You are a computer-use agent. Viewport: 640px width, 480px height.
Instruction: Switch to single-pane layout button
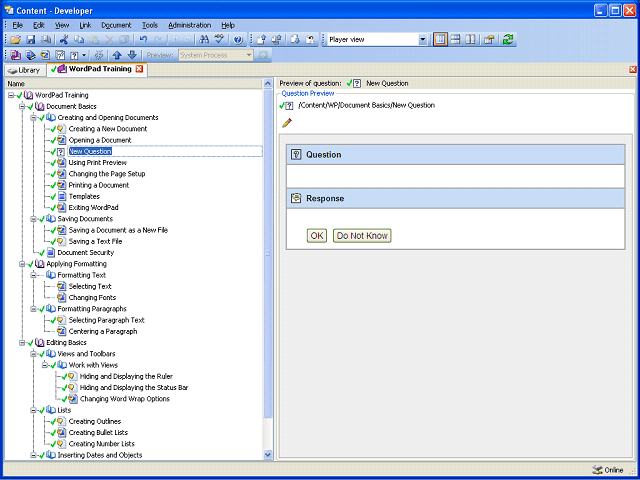click(440, 40)
